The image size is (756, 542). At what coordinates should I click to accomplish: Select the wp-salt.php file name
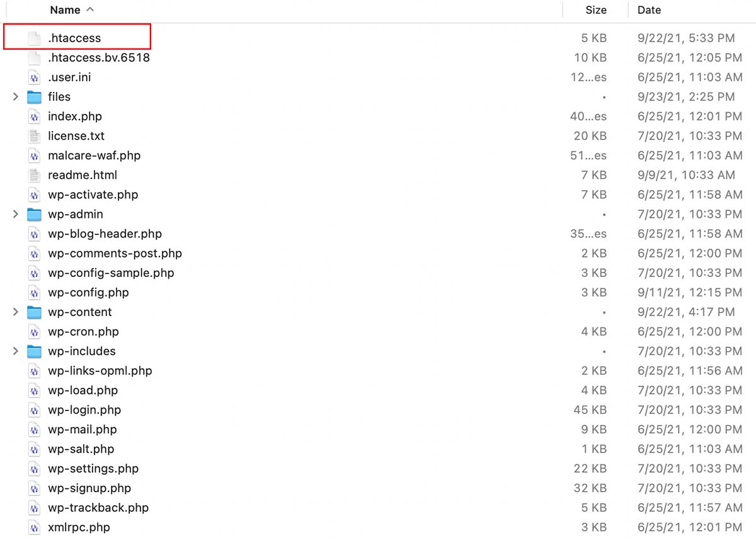click(81, 448)
